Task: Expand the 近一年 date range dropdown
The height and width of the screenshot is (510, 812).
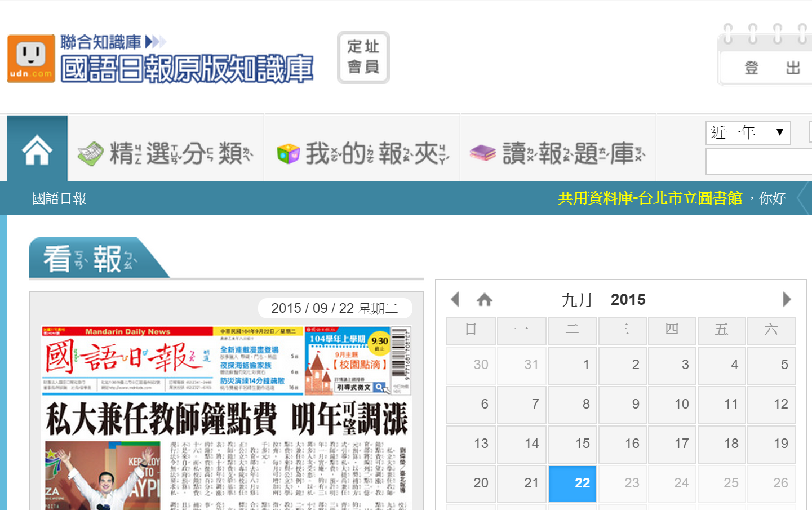Action: click(x=748, y=132)
